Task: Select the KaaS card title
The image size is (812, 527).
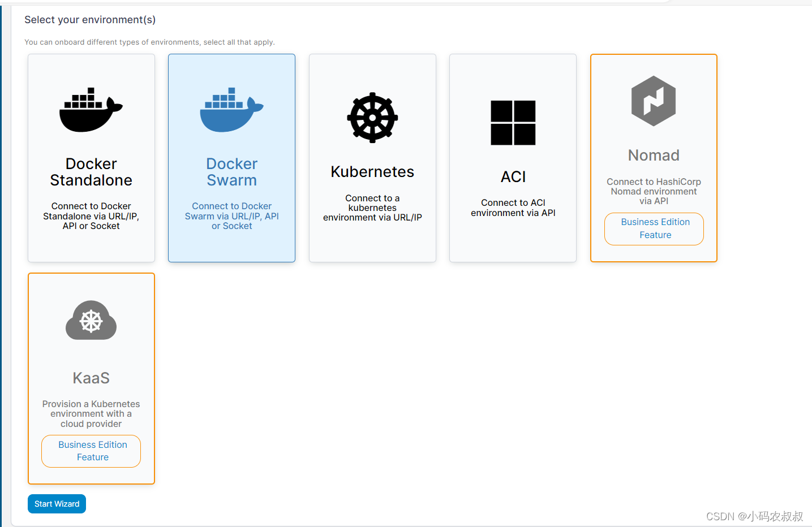Action: pyautogui.click(x=91, y=378)
